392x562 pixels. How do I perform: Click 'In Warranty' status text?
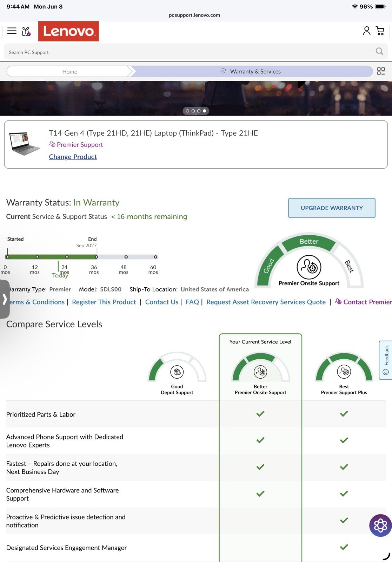[97, 202]
